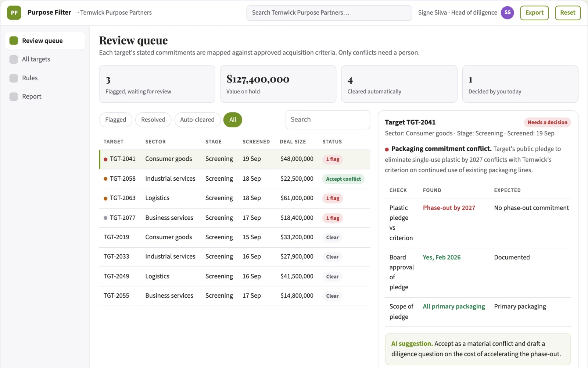Select the TGT-2049 row

pyautogui.click(x=235, y=276)
